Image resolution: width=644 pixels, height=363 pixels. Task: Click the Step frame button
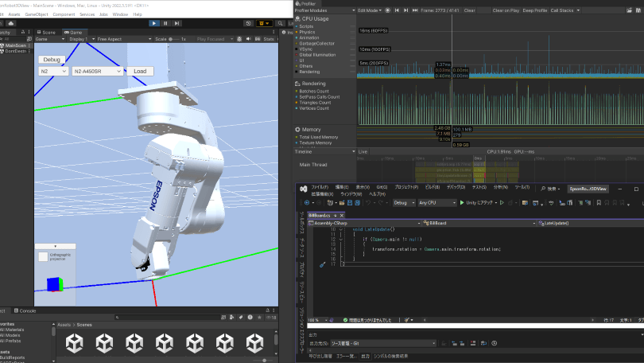point(177,23)
